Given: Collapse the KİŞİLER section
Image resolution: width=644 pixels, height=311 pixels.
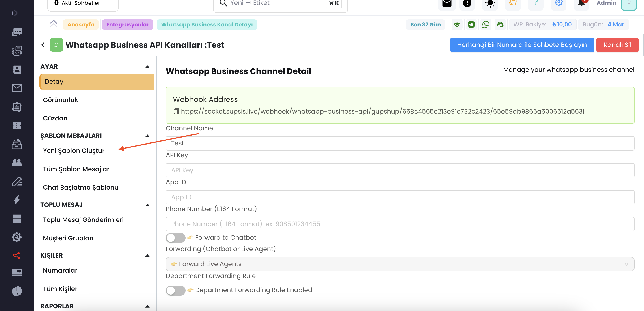Looking at the screenshot, I should (147, 256).
